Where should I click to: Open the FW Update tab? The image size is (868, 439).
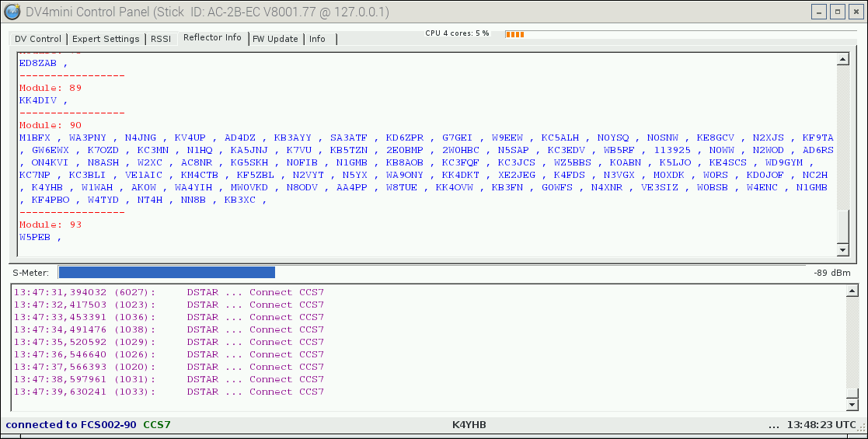[275, 39]
